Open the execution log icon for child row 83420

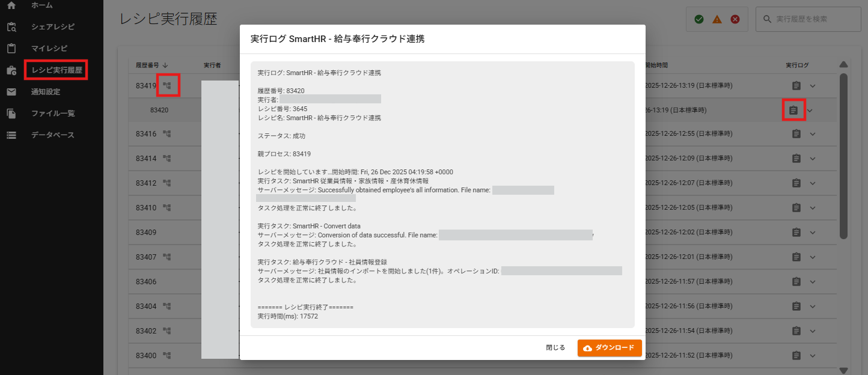[x=793, y=110]
